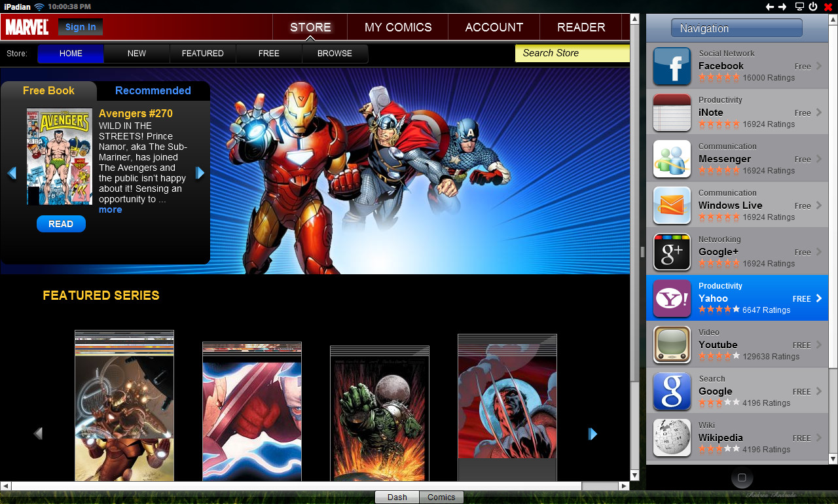838x504 pixels.
Task: Click the store's horizontal scrollbar thumb
Action: coord(297,486)
